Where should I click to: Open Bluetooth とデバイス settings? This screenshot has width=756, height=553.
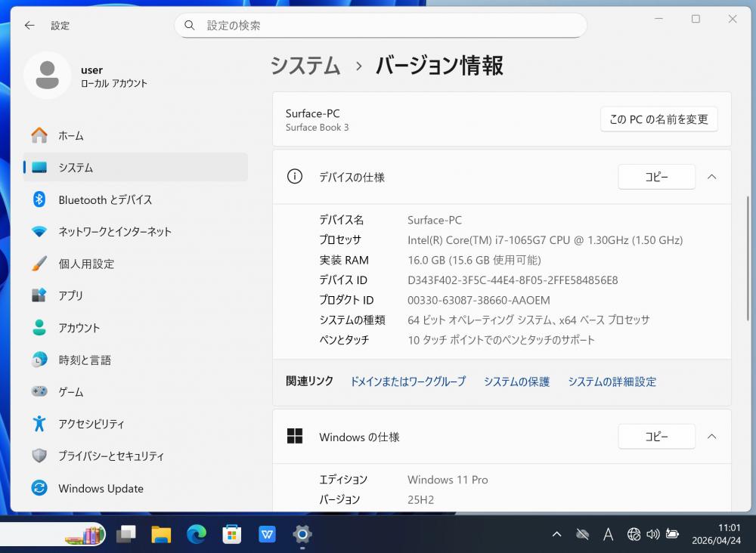click(x=105, y=200)
